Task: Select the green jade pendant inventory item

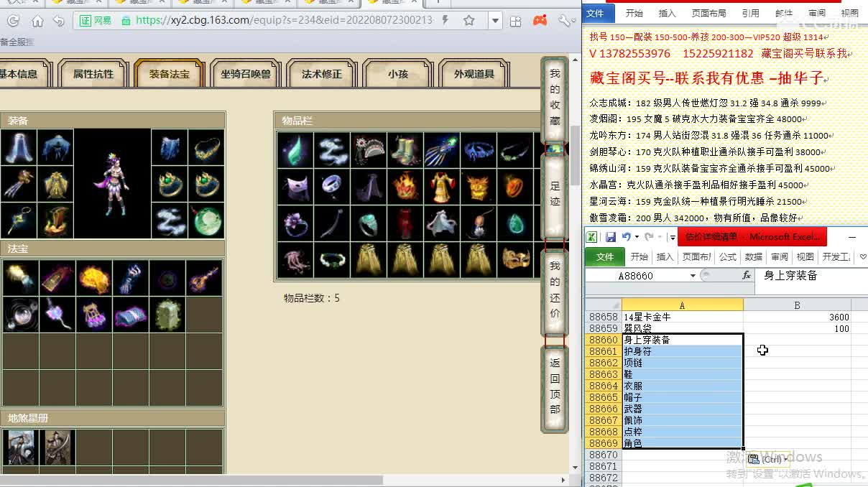Action: coord(515,224)
